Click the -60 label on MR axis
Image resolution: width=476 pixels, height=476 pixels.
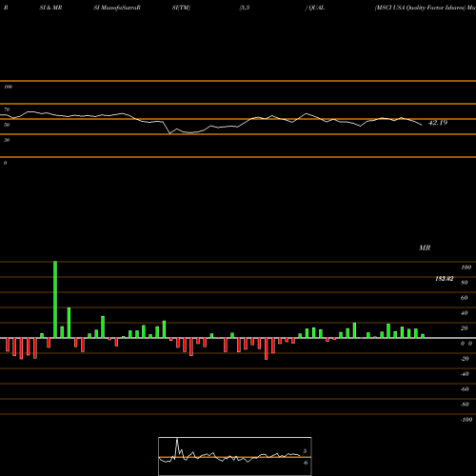pyautogui.click(x=465, y=389)
